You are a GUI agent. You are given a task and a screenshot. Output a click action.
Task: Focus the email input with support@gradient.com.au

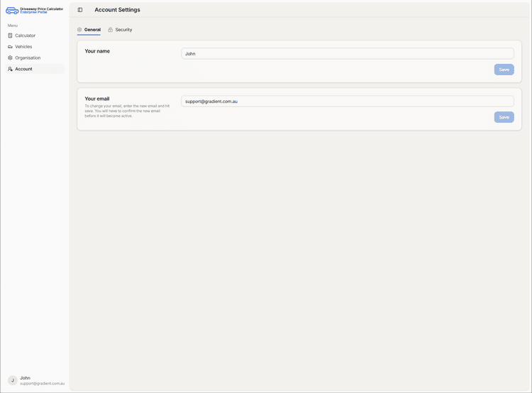click(348, 101)
